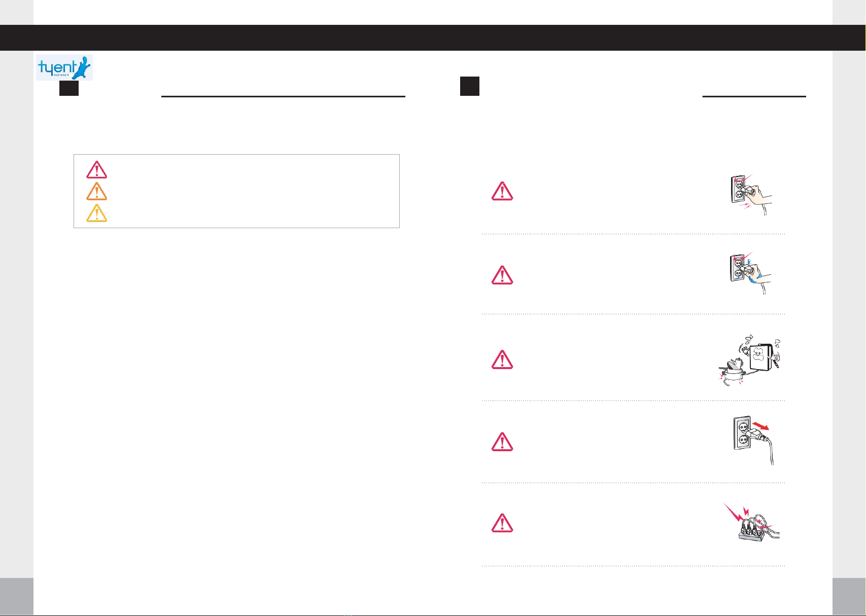Click the warning triangle beside the unplugging-arrow illustration
This screenshot has height=616, width=866.
(502, 442)
